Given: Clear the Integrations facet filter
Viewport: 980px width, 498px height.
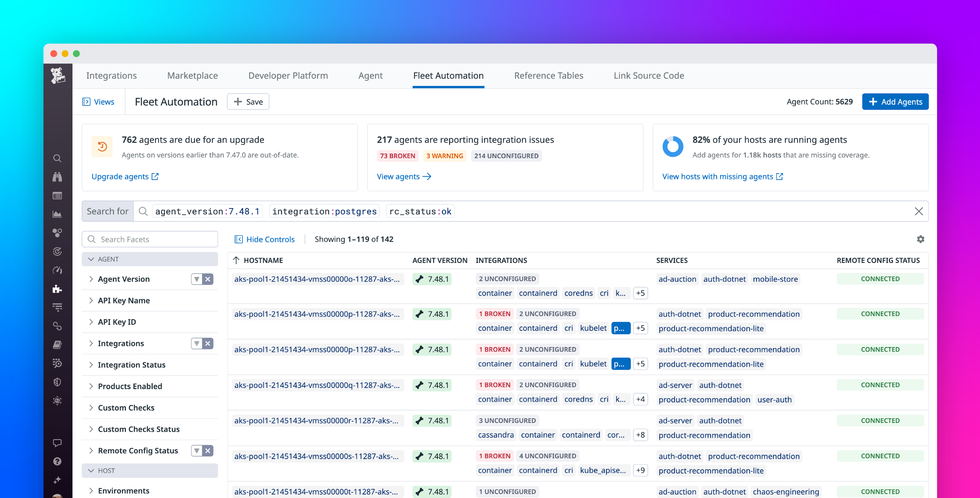Looking at the screenshot, I should point(208,343).
